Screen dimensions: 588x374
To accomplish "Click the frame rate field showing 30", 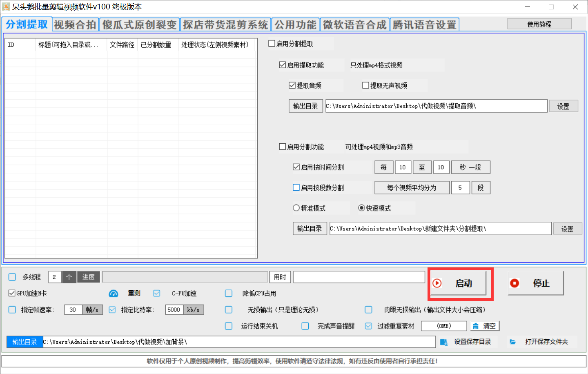I will click(x=73, y=309).
